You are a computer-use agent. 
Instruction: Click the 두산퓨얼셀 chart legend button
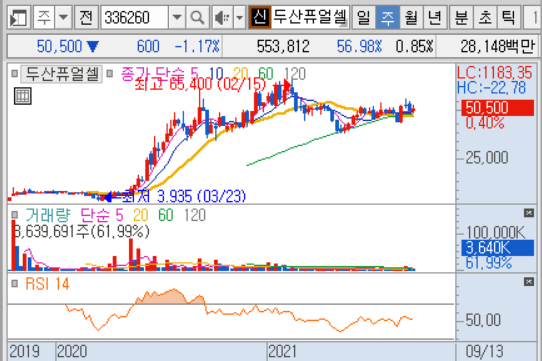click(x=62, y=74)
